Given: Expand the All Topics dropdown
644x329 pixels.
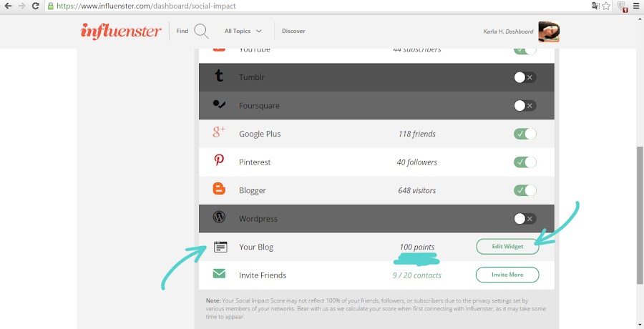Looking at the screenshot, I should coord(243,31).
